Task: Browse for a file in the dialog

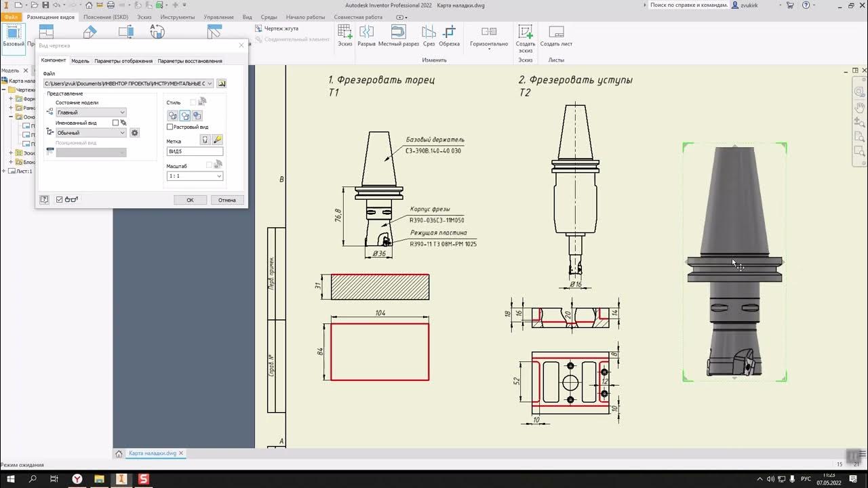Action: pyautogui.click(x=221, y=83)
